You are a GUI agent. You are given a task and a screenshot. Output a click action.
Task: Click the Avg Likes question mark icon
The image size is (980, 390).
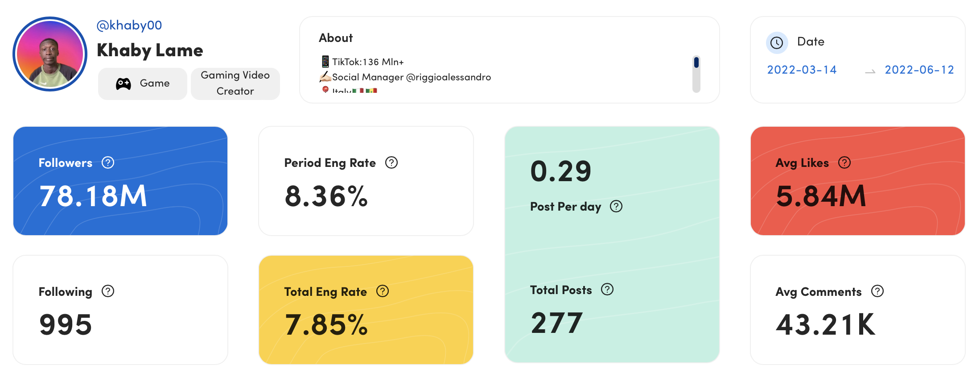coord(844,163)
